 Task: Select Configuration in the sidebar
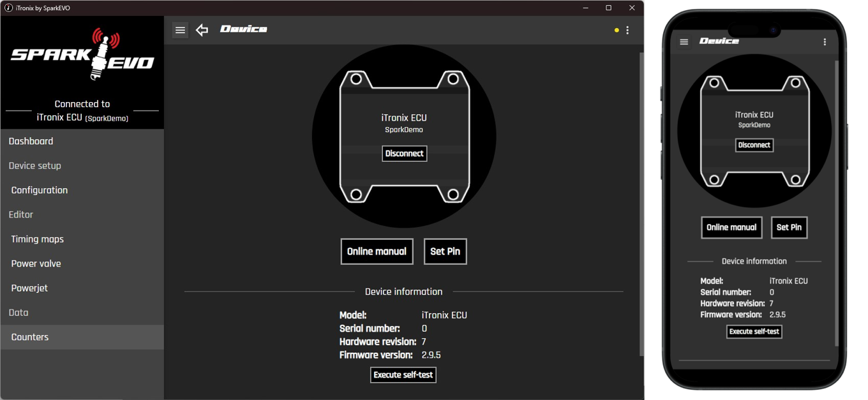click(x=40, y=190)
